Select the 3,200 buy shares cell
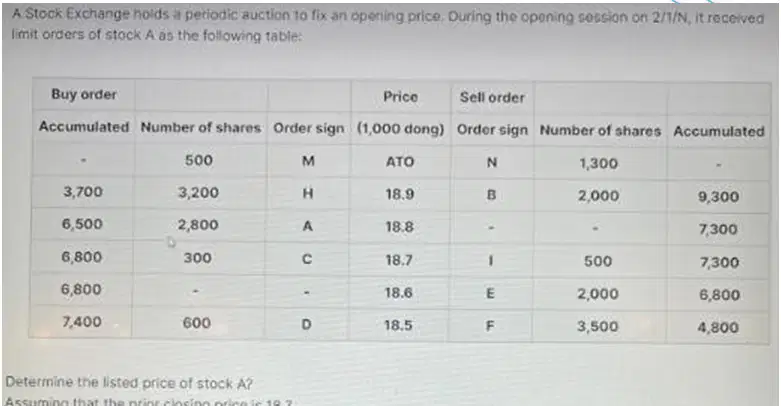781x406 pixels. click(x=198, y=192)
